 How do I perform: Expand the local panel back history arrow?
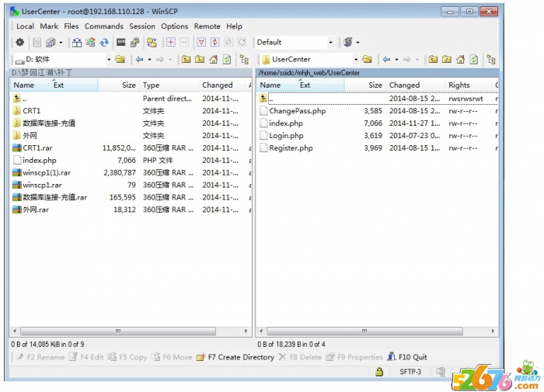pyautogui.click(x=149, y=60)
